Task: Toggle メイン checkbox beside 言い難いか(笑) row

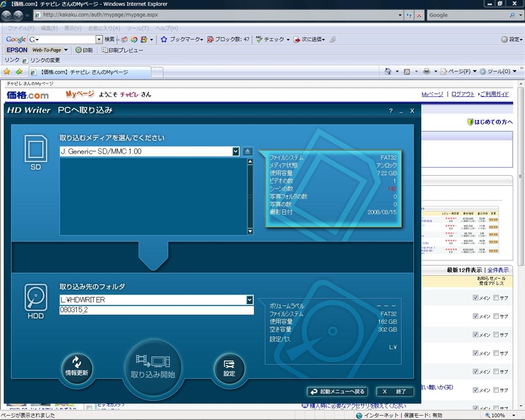Action: 475,390
